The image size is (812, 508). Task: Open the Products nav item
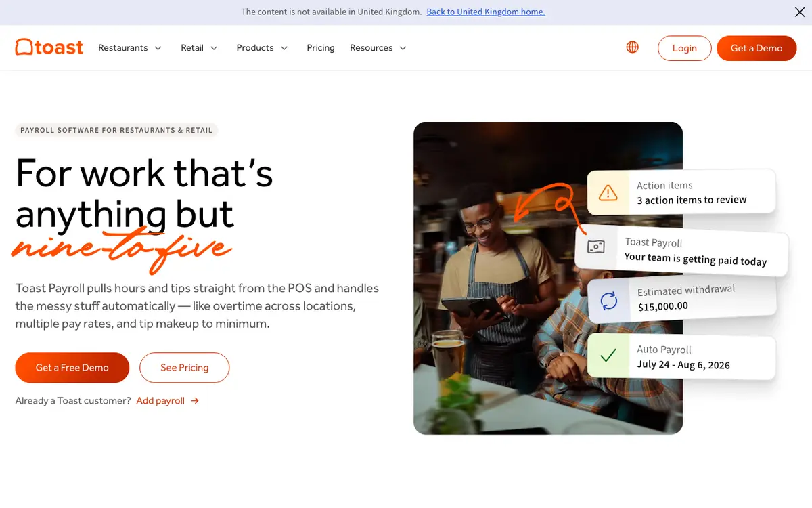(255, 48)
